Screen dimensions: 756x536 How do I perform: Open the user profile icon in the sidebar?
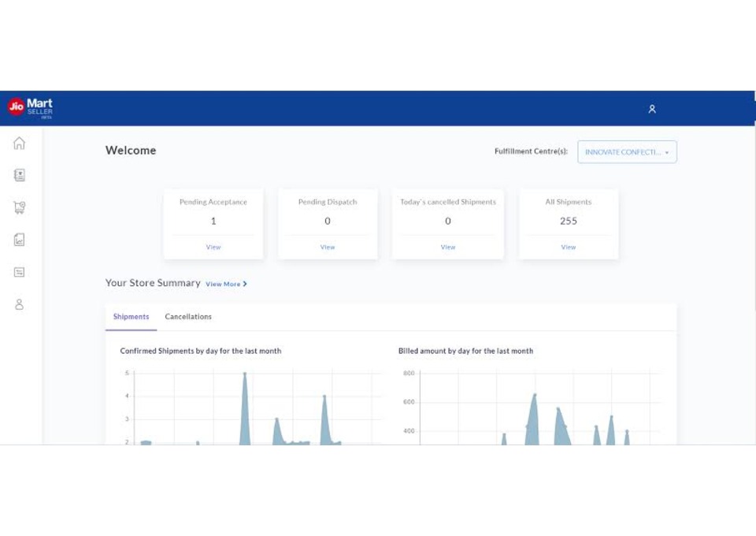(19, 304)
